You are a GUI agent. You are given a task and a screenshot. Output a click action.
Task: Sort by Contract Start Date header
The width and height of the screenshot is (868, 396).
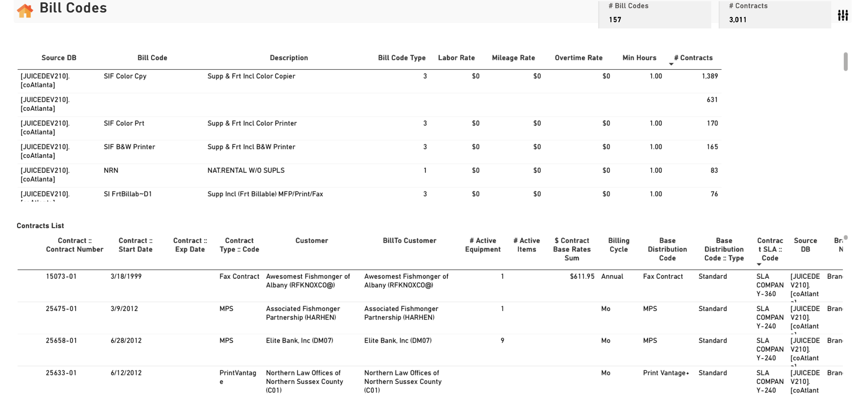click(x=135, y=245)
